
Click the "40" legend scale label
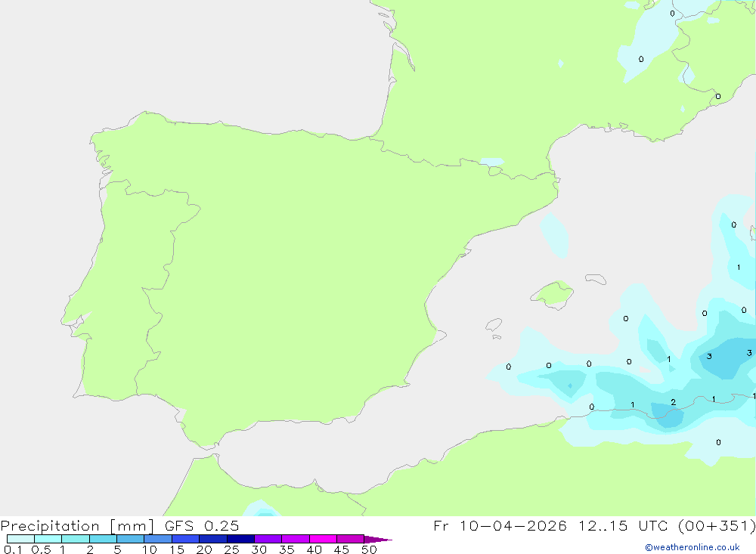pos(314,549)
